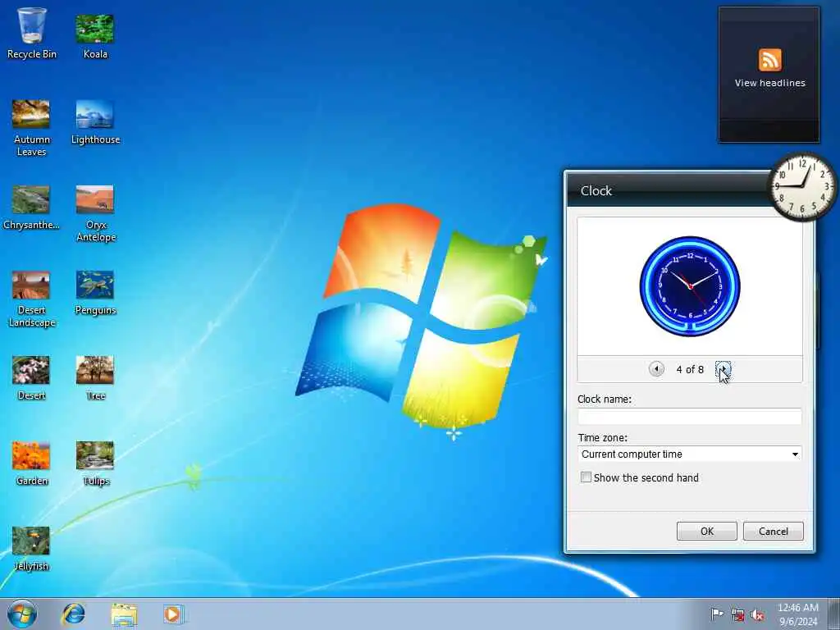The width and height of the screenshot is (840, 630).
Task: Select the Penguins image icon
Action: [95, 292]
